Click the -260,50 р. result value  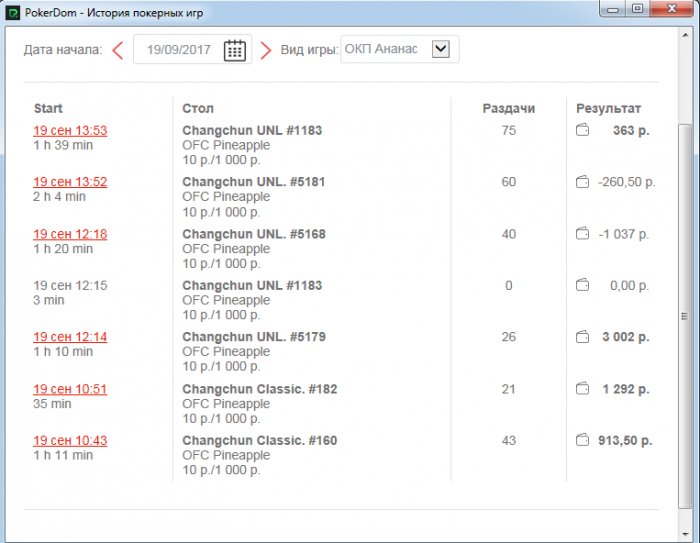point(626,182)
